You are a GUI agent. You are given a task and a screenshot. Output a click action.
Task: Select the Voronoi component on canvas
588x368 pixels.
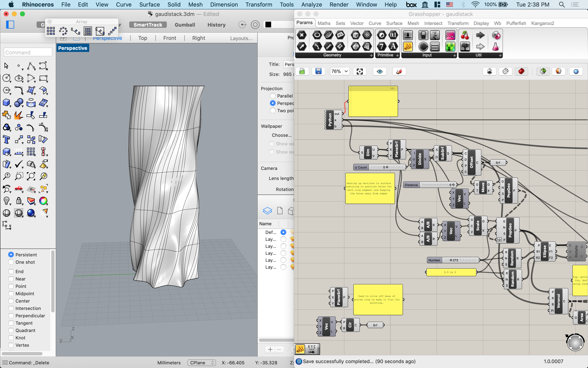(x=558, y=301)
